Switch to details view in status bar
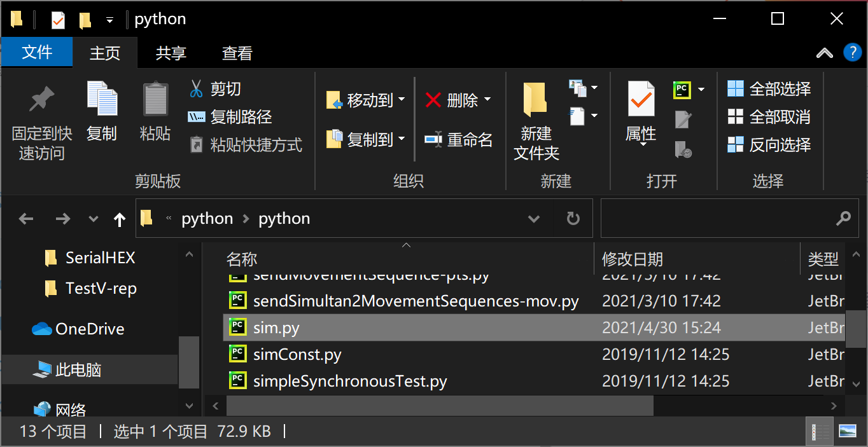The width and height of the screenshot is (868, 447). [x=820, y=431]
